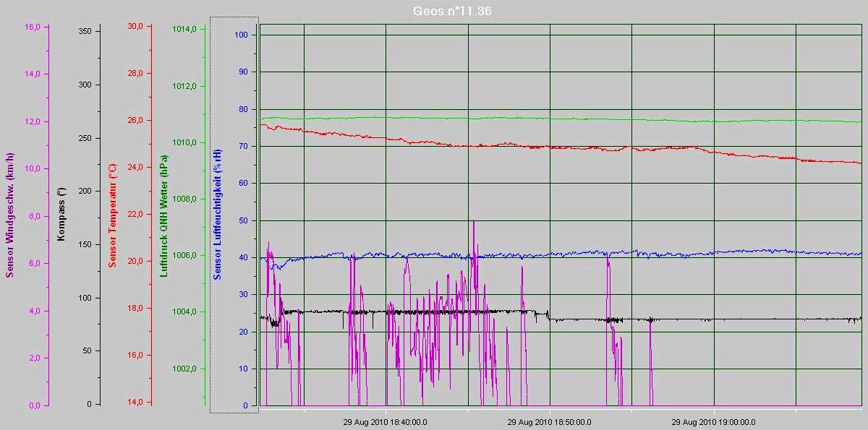This screenshot has height=430, width=868.
Task: Click the 350 tick on the compass axis
Action: (x=85, y=32)
